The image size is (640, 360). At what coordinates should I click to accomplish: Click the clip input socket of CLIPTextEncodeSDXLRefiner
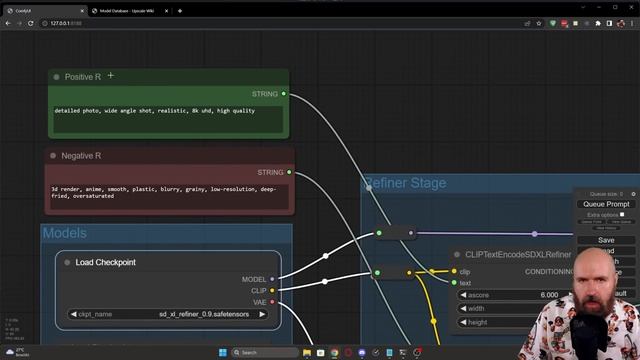(454, 271)
